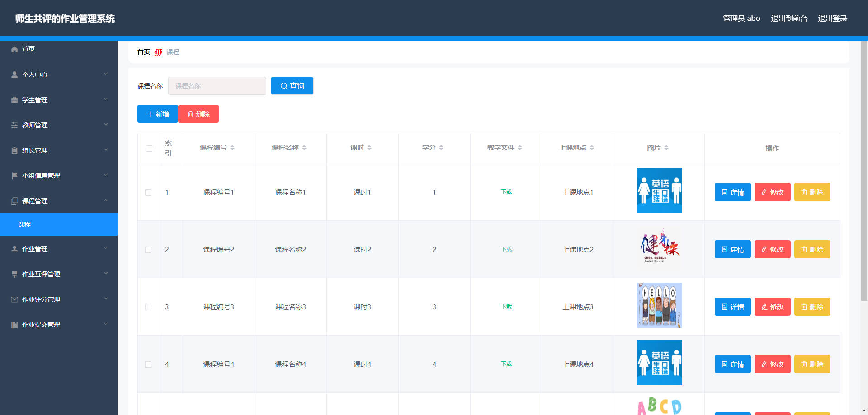Click the 作业提交管理 books icon

click(14, 325)
